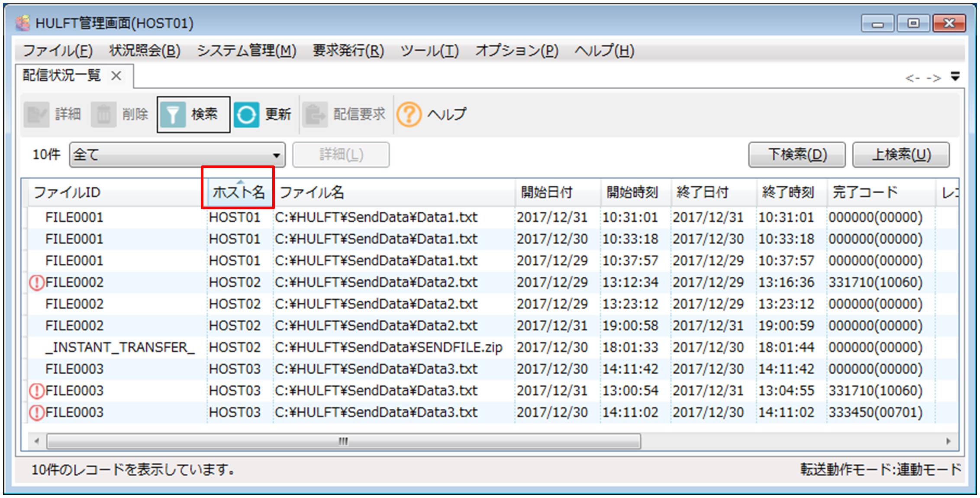Sort by 開始時刻 column header
The image size is (980, 498).
[x=636, y=192]
